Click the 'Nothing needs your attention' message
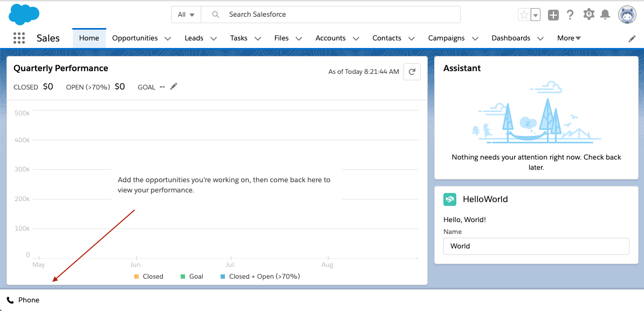The image size is (644, 311). point(536,162)
